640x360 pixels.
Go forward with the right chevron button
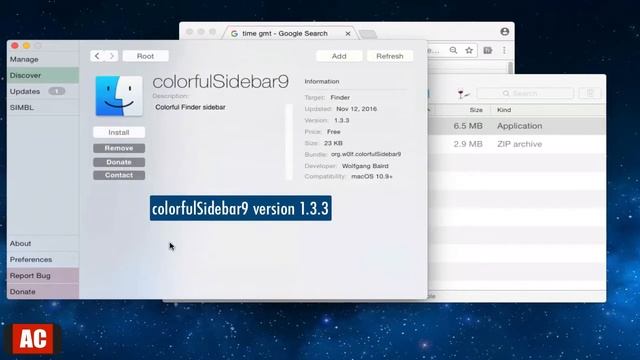(x=111, y=56)
